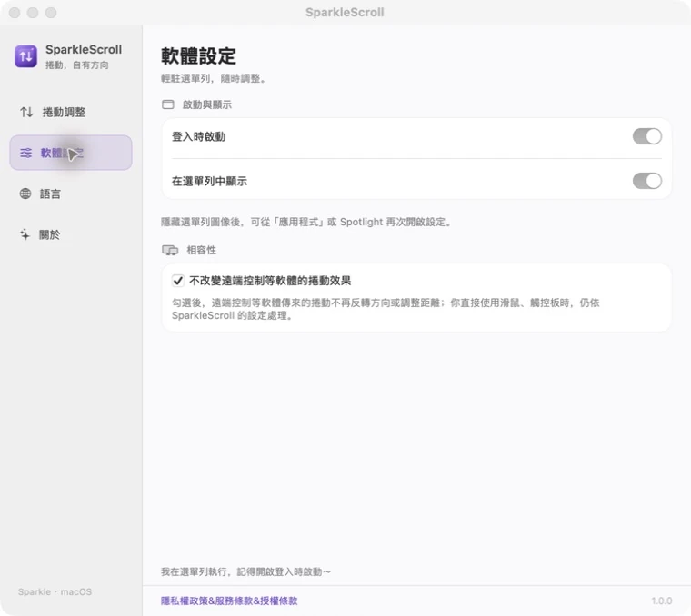The width and height of the screenshot is (691, 616).
Task: Click the 軟體設定 sliders icon in sidebar
Action: click(x=26, y=153)
